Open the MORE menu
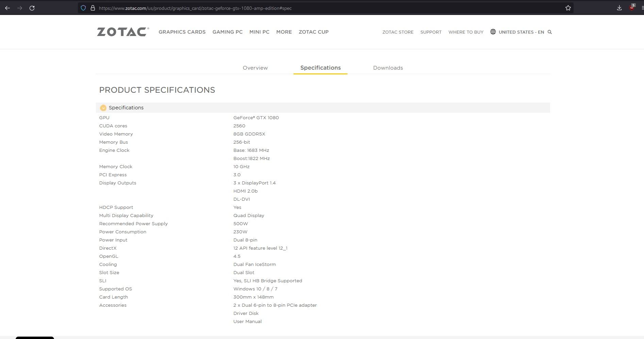The image size is (644, 339). [284, 32]
